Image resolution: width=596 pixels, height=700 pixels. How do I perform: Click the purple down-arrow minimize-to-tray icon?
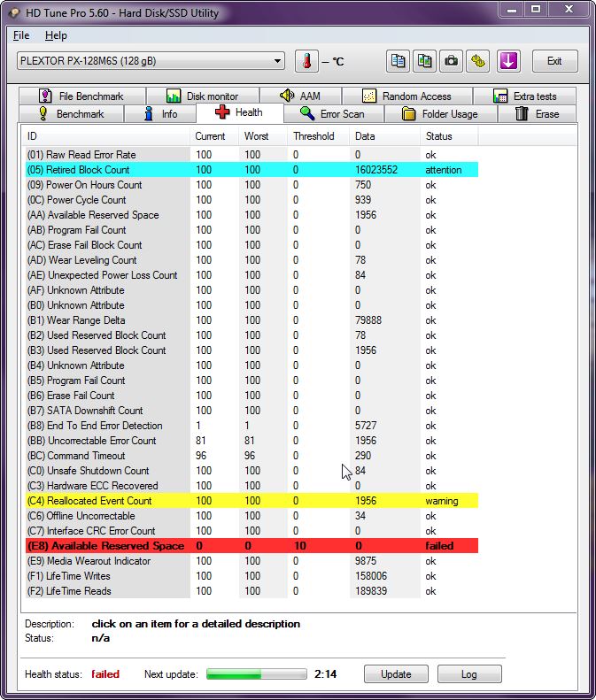508,61
